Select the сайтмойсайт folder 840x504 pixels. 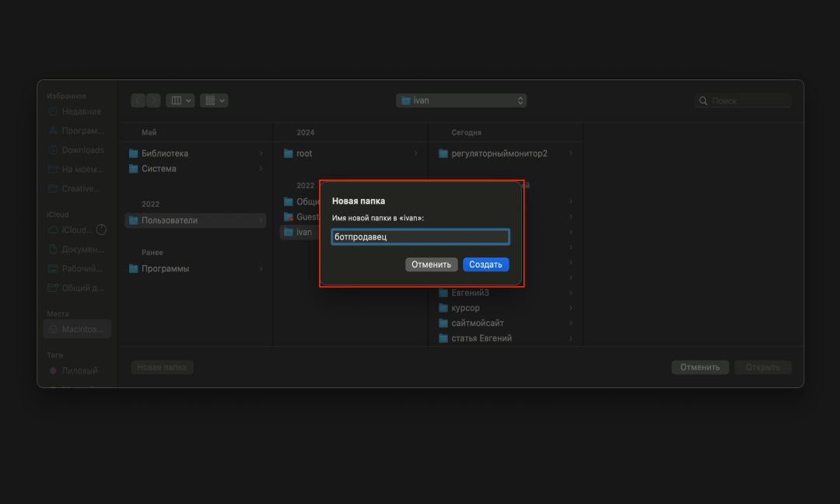click(x=478, y=323)
